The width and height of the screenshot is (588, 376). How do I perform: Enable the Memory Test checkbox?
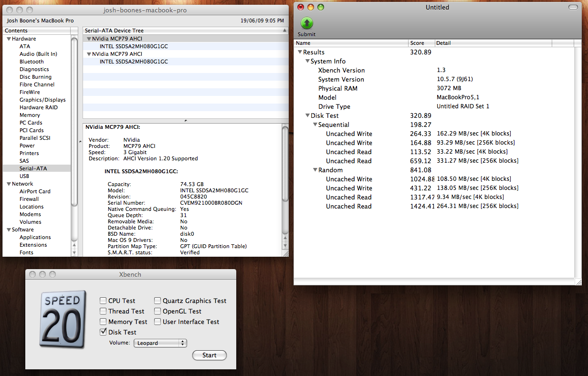103,322
